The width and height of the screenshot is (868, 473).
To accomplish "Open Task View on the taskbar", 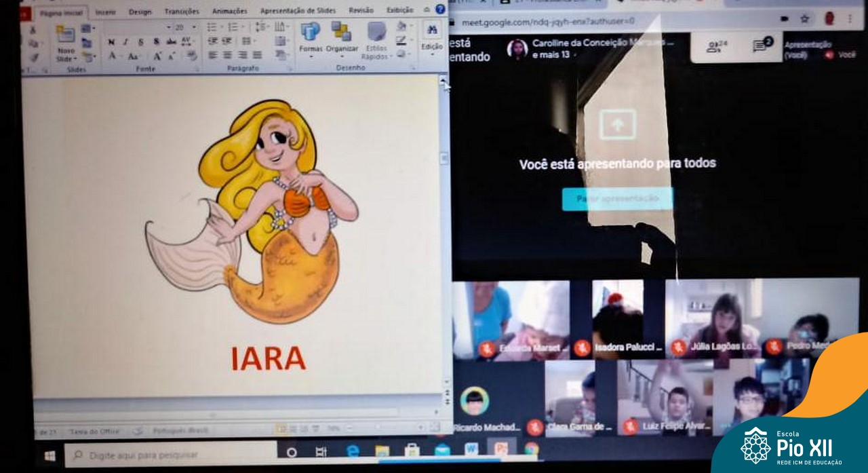I will pos(321,451).
